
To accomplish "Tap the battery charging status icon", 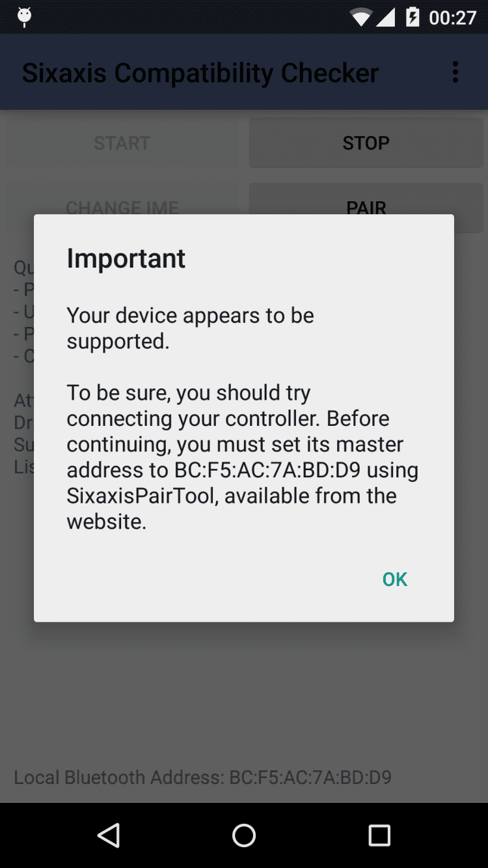I will coord(413,17).
